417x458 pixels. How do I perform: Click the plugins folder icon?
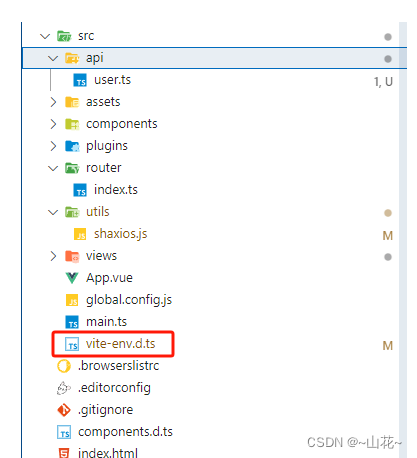point(72,146)
